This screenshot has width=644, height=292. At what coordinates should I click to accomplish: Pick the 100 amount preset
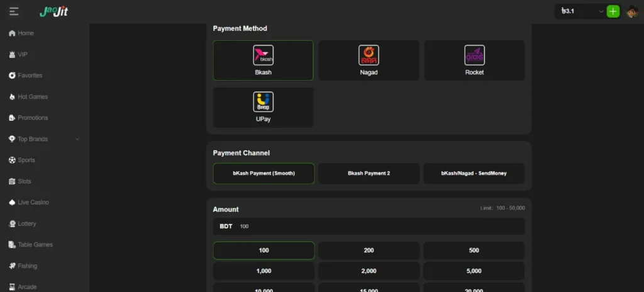(264, 250)
